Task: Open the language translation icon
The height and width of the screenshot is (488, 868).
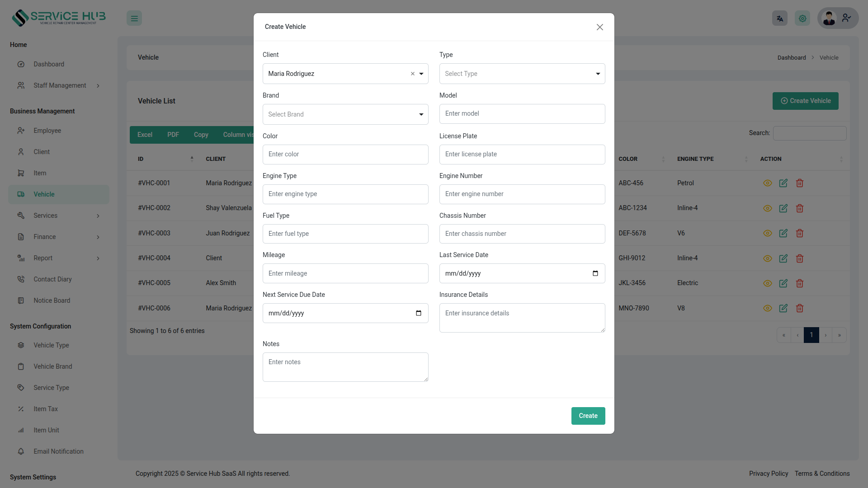Action: click(x=780, y=19)
